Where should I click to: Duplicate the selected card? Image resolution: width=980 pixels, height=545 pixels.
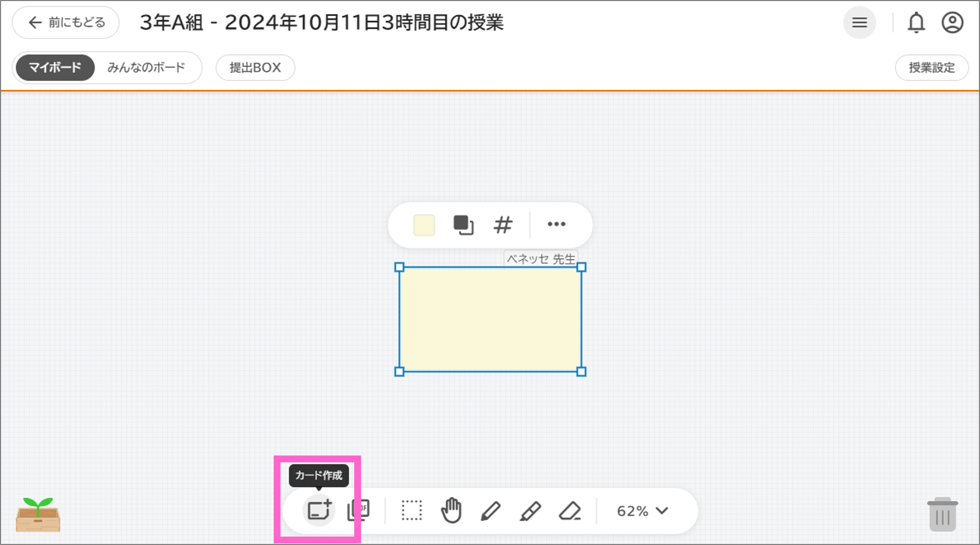(x=463, y=225)
